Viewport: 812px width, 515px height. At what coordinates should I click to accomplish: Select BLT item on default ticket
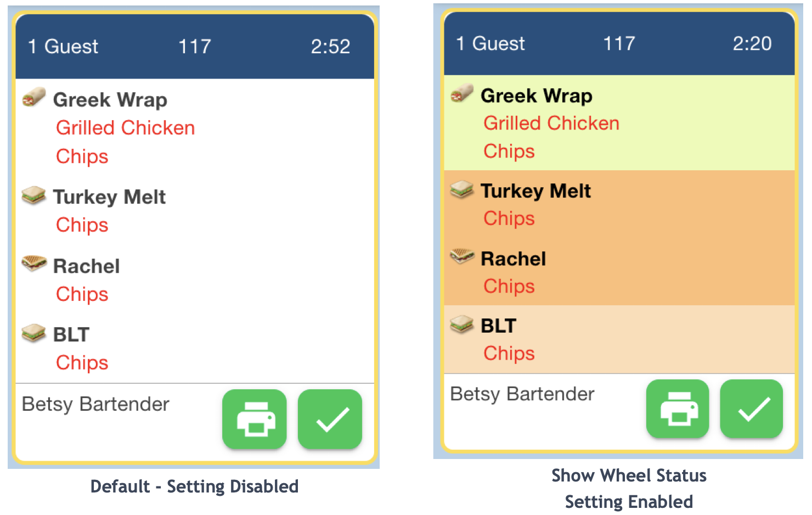click(x=71, y=334)
